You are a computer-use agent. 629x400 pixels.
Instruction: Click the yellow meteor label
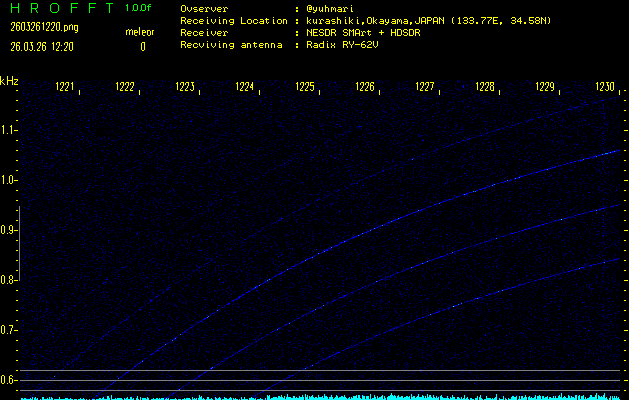tap(139, 32)
